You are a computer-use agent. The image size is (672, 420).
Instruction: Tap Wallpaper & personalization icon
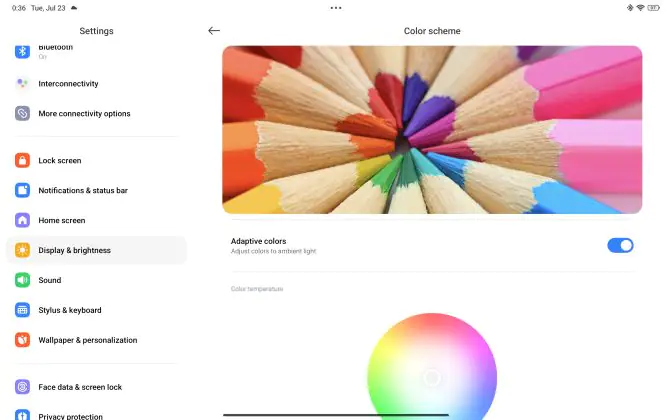coord(22,340)
